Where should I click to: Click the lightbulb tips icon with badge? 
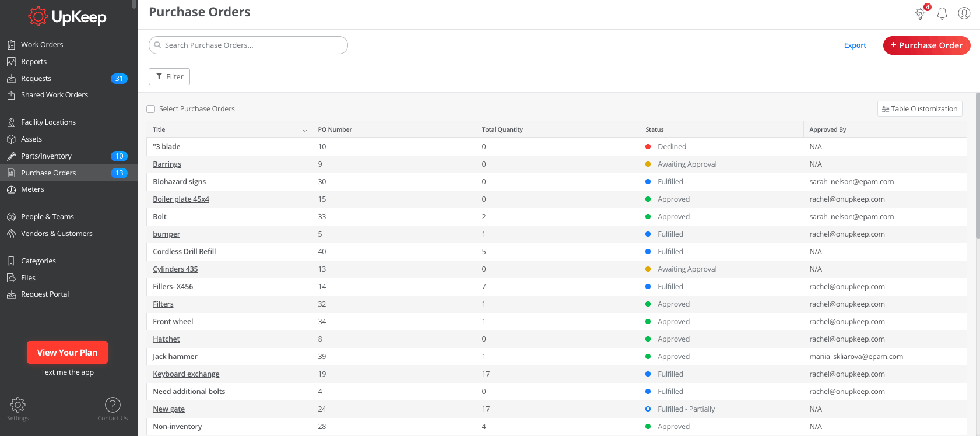[921, 13]
